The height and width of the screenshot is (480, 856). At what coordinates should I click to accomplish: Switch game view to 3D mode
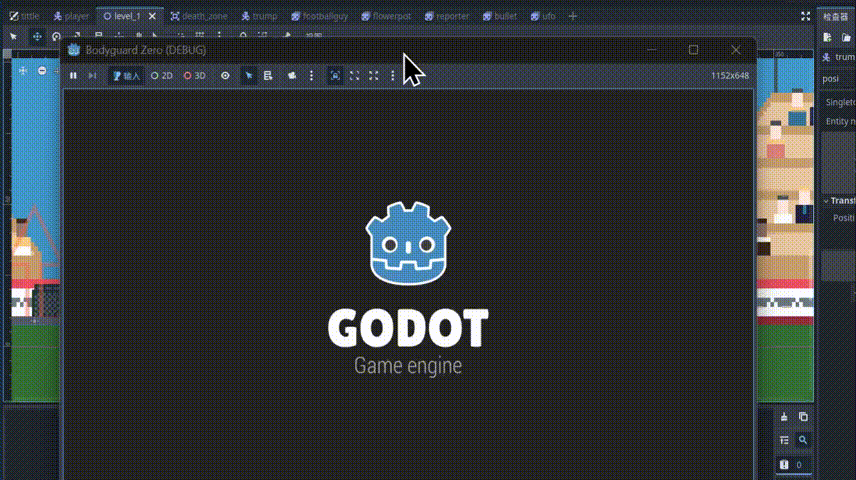pyautogui.click(x=195, y=75)
